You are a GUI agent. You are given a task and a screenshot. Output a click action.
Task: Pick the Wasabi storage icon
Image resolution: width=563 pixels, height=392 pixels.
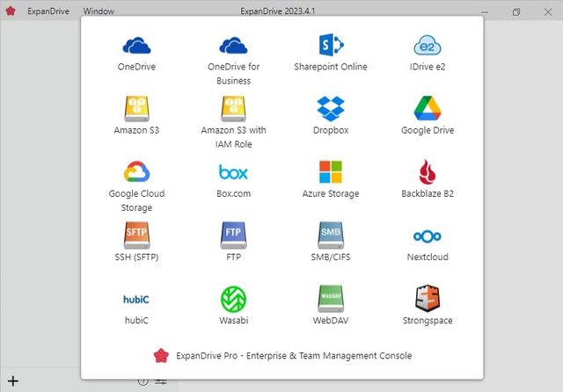(x=233, y=300)
